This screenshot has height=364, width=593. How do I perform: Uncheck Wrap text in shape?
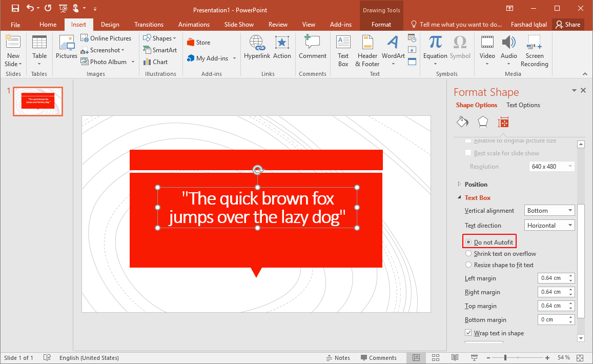pyautogui.click(x=468, y=333)
